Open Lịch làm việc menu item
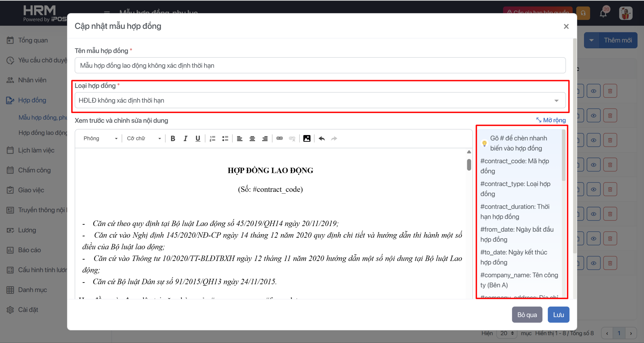Viewport: 644px width, 343px height. point(36,150)
